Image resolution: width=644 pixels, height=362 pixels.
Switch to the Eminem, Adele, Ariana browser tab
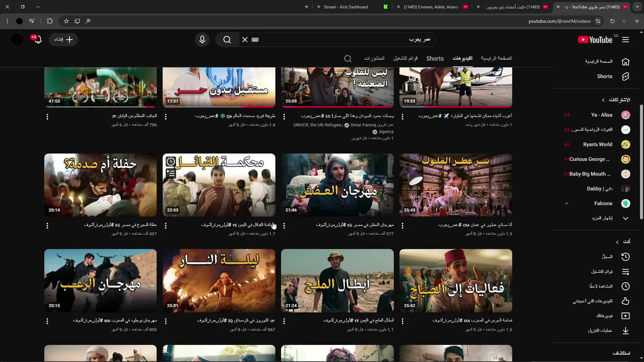[433, 7]
